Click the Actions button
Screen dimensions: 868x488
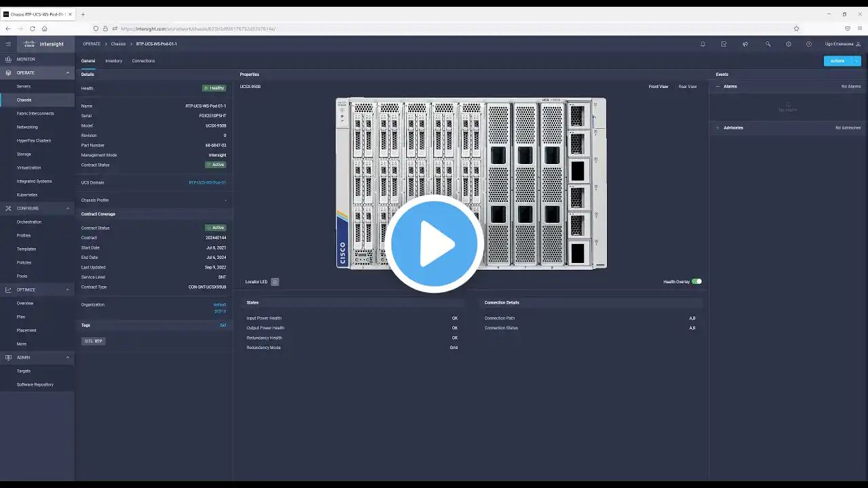tap(838, 61)
